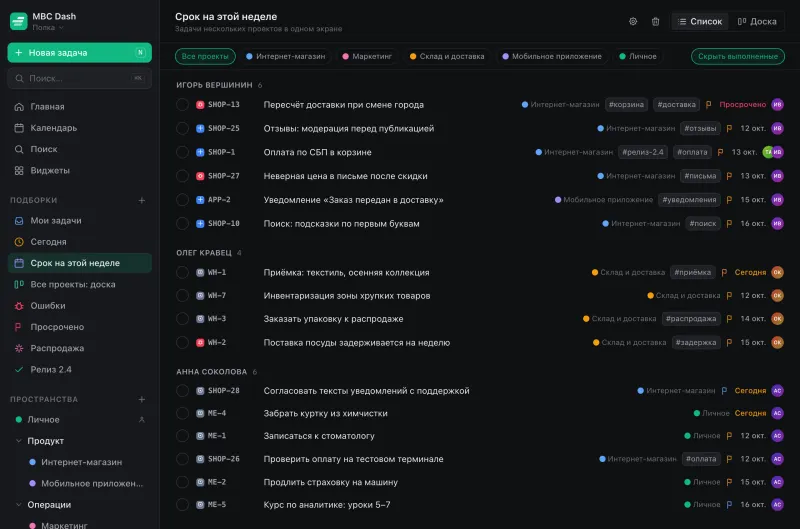Open Мои задачи inbox icon

19,220
